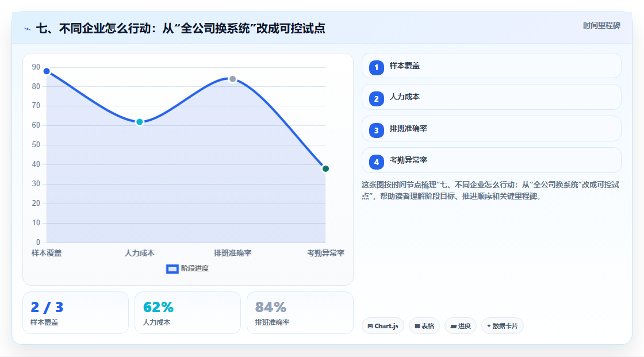Click the 数据卡片 tag chip
The height and width of the screenshot is (357, 644).
pos(503,326)
